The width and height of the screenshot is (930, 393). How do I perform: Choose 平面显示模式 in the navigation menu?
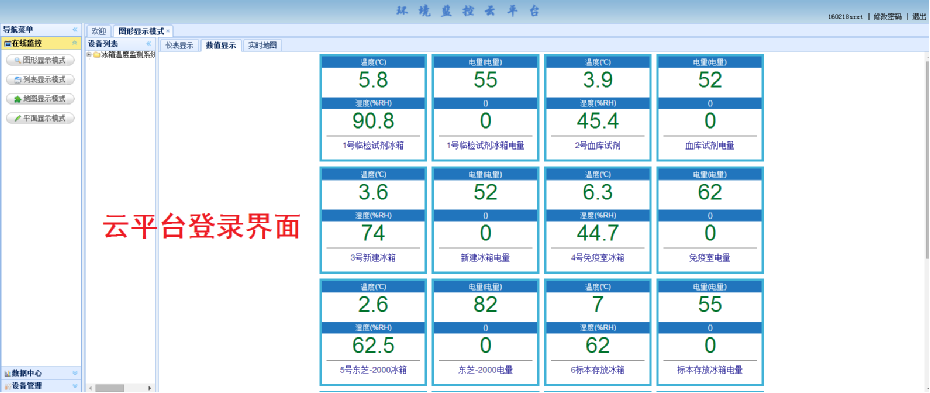click(41, 119)
